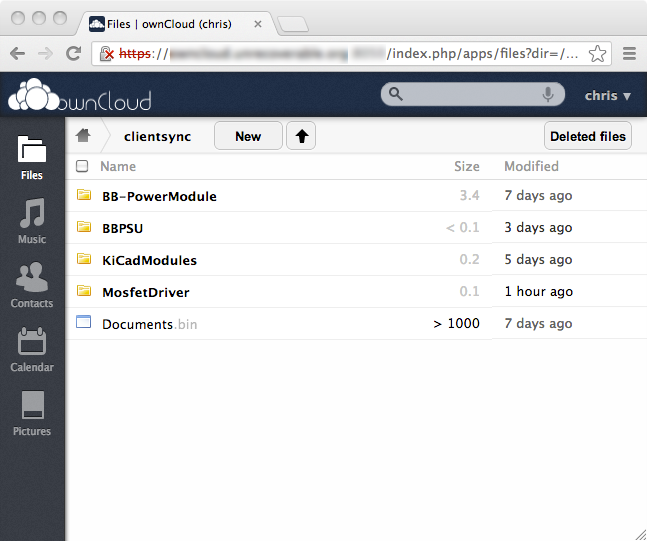
Task: Open the BBPSU folder
Action: coord(123,228)
